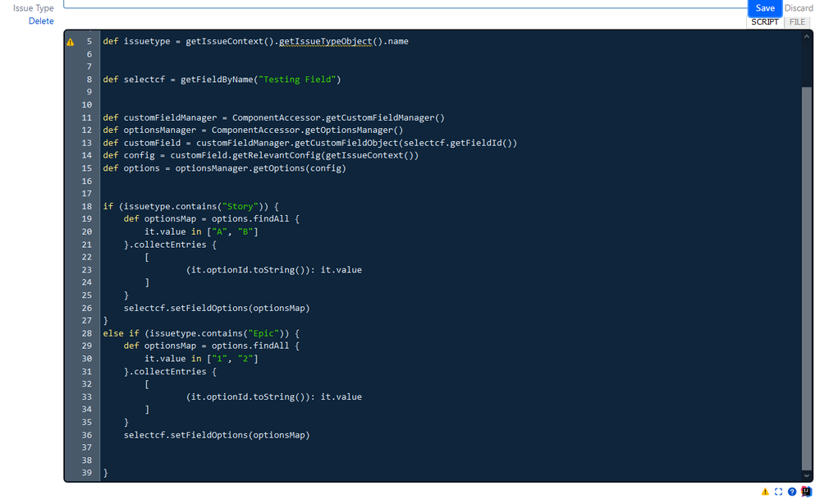820x504 pixels.
Task: Click the yellow warning triangle in the editor footer
Action: point(765,491)
